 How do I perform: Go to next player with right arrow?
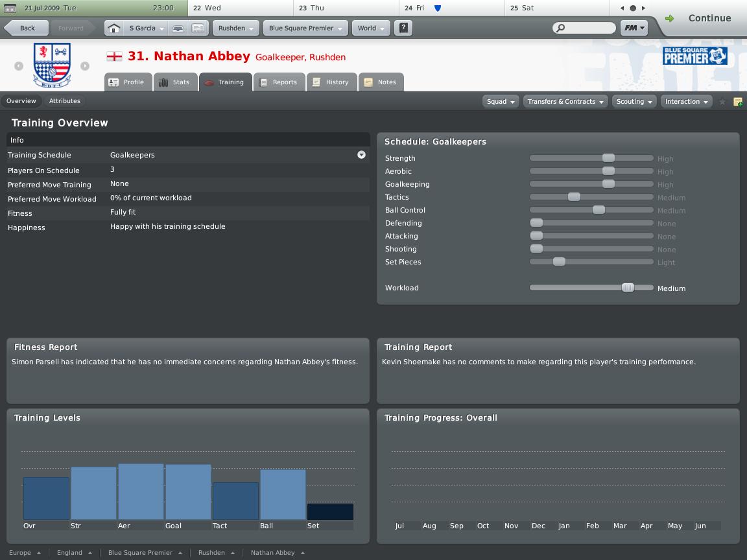(85, 66)
